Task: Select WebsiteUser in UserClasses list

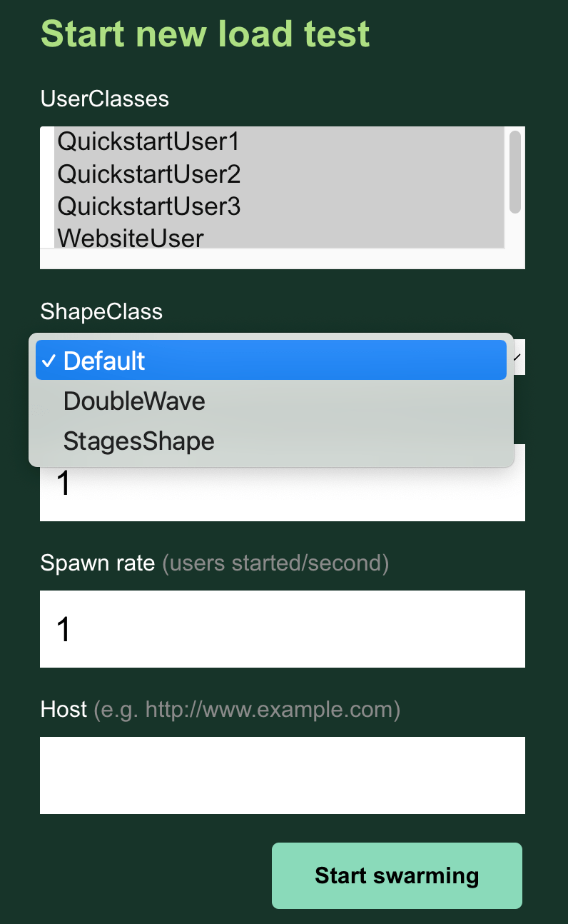Action: pos(131,238)
